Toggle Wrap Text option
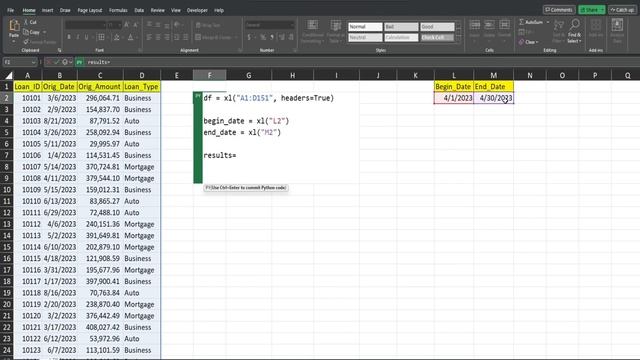This screenshot has height=360, width=640. 208,25
